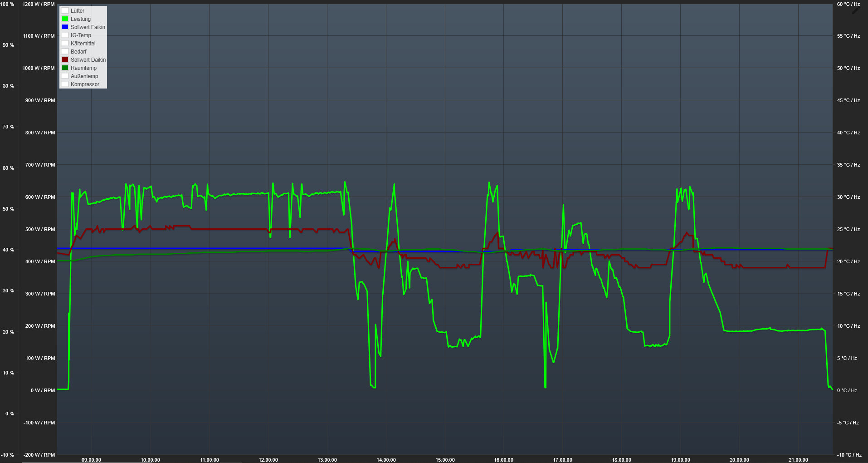This screenshot has height=463, width=868.
Task: Enable the Kältemittel legend checkbox
Action: (65, 43)
